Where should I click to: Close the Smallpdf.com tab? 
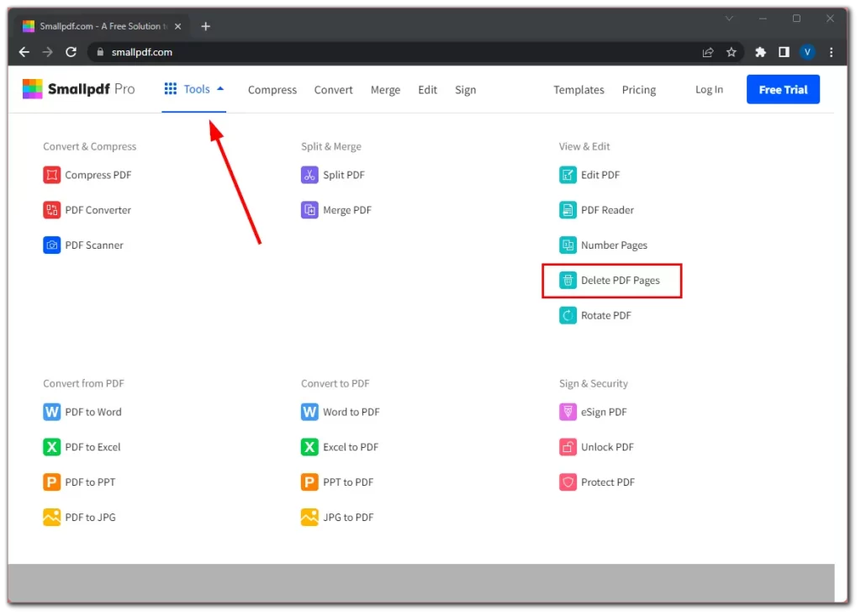pos(178,26)
